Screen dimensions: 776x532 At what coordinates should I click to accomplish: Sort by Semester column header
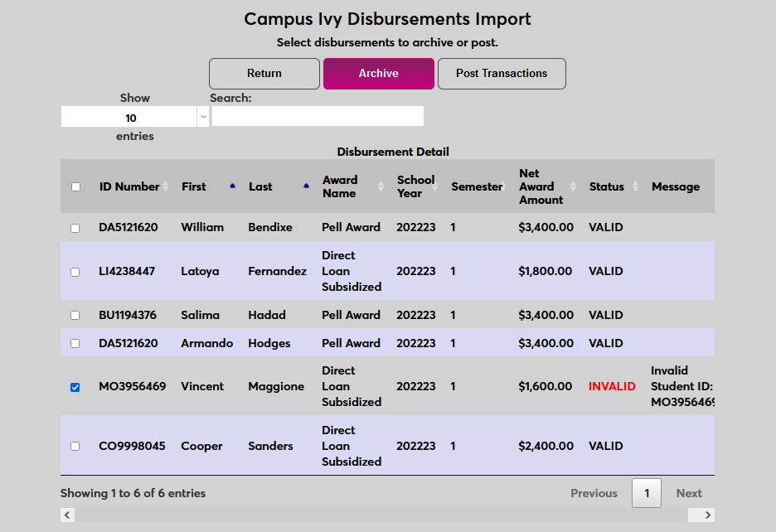[477, 186]
